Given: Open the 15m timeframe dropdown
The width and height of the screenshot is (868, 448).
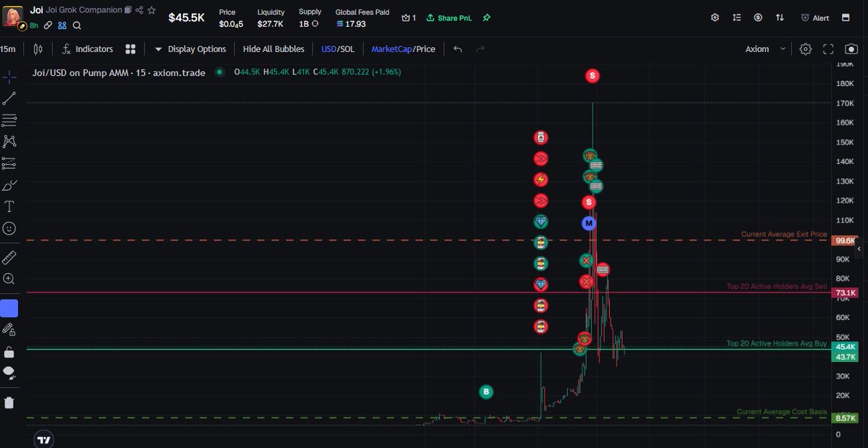Looking at the screenshot, I should click(x=8, y=49).
